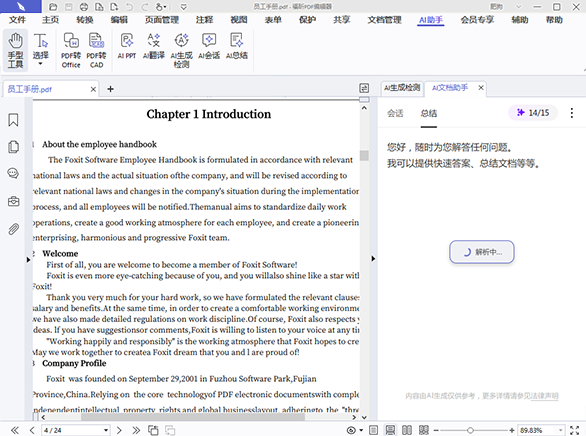Launch the AI PPT tool
586x436 pixels.
tap(127, 46)
